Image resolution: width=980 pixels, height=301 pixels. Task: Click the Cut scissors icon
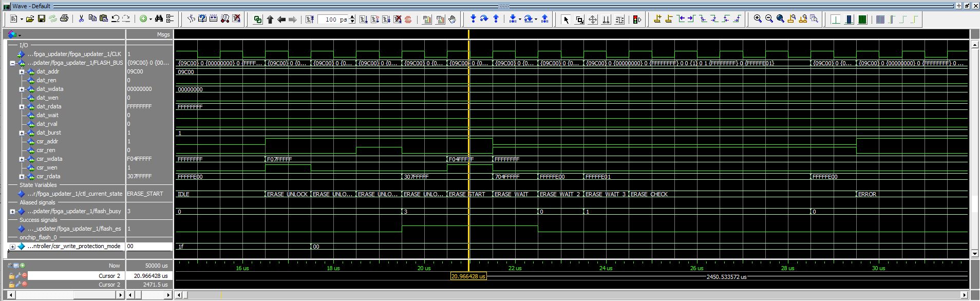click(x=81, y=19)
